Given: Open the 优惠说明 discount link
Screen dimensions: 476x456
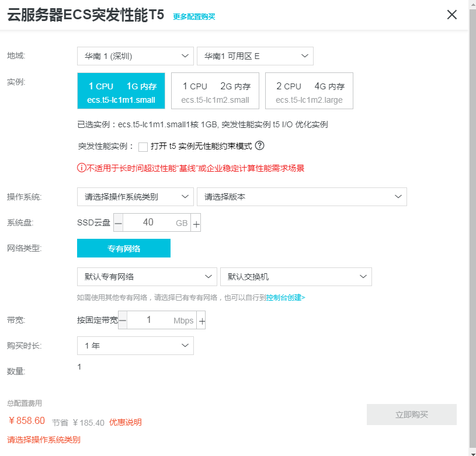Looking at the screenshot, I should pos(126,422).
